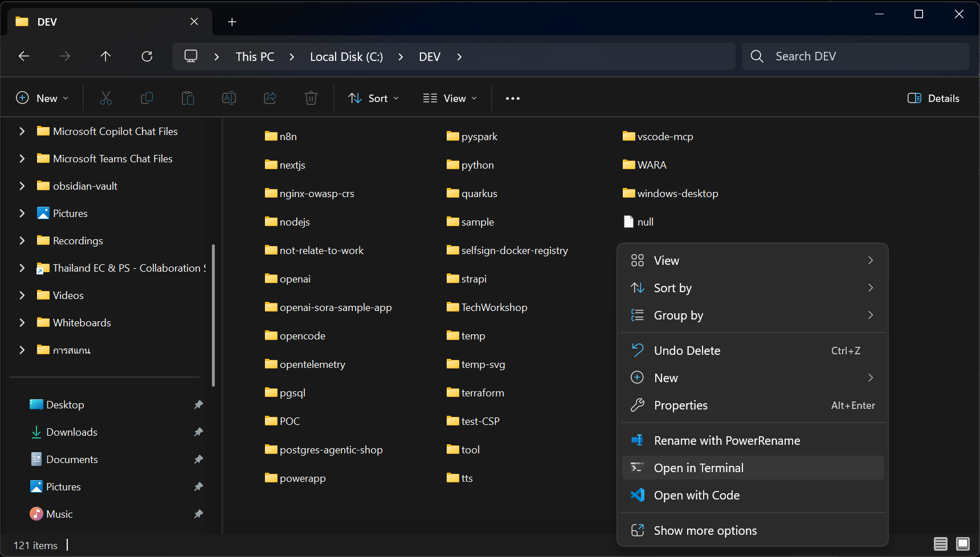Select the opentelemetry folder

coord(305,364)
